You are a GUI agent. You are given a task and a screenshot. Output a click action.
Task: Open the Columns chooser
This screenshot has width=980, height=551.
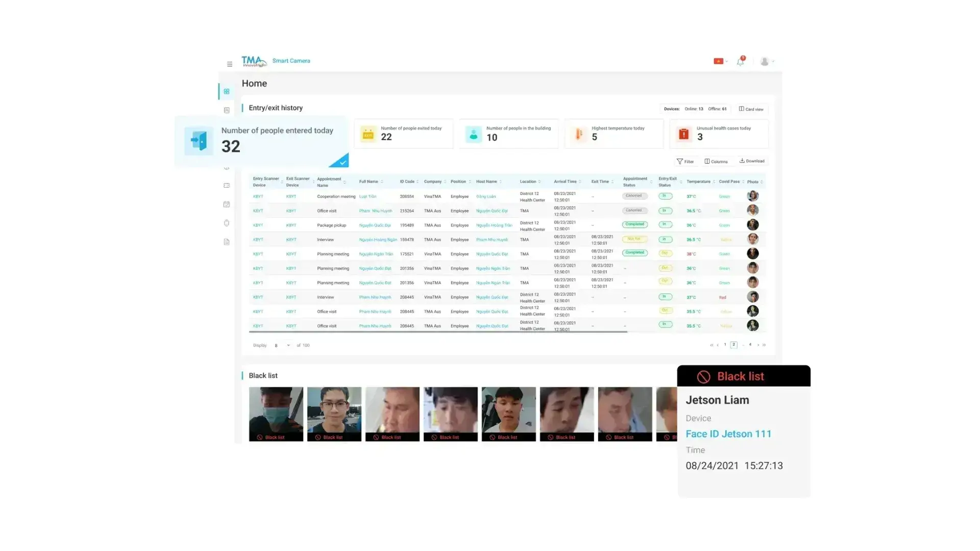click(716, 161)
